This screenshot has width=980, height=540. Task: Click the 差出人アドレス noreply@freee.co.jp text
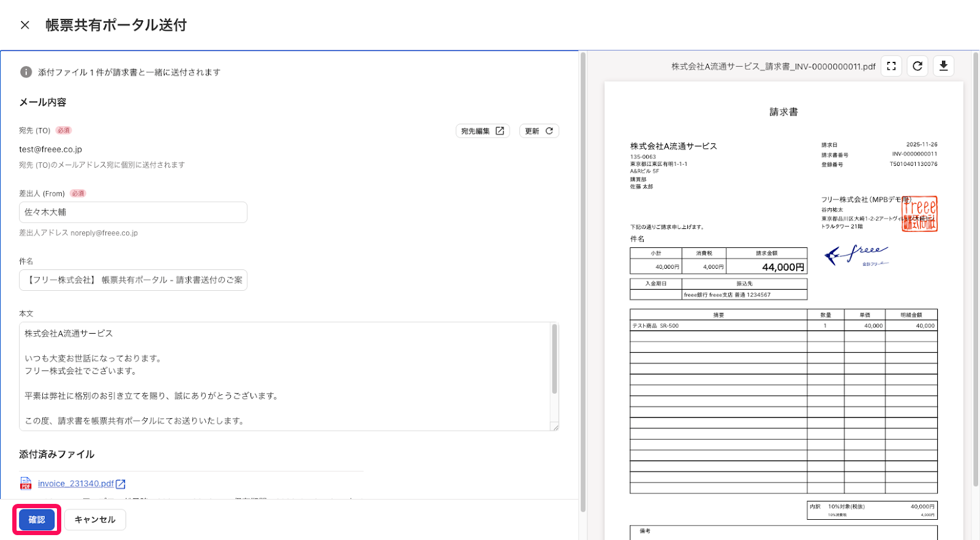[x=78, y=233]
